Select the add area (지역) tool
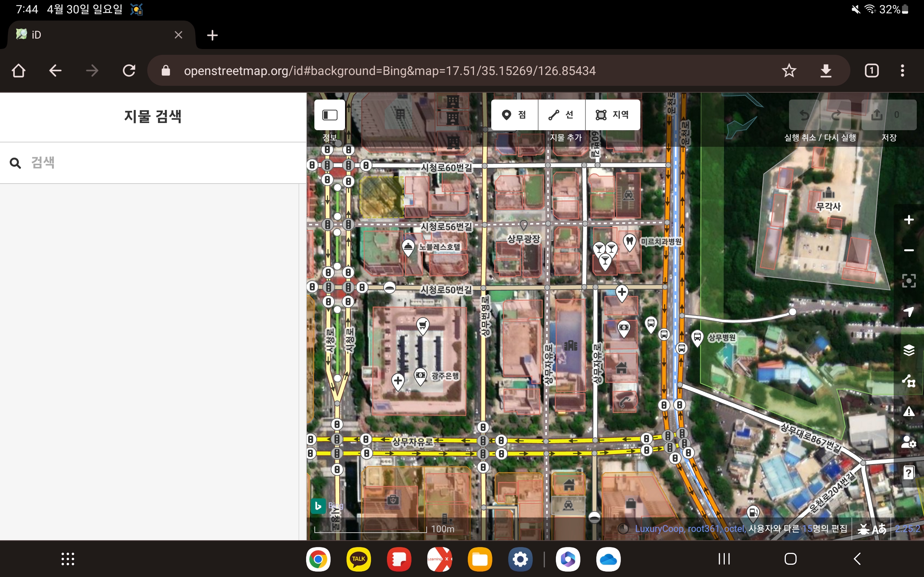The height and width of the screenshot is (577, 924). click(x=612, y=115)
